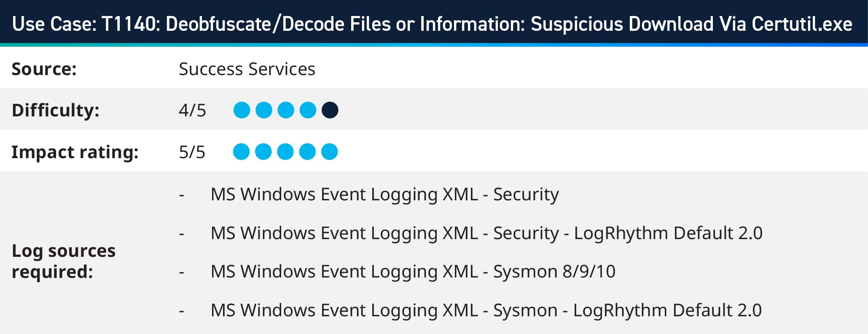Screen dimensions: 868x334
Task: Select MS Windows Event Logging XML - Security
Action: [x=384, y=194]
